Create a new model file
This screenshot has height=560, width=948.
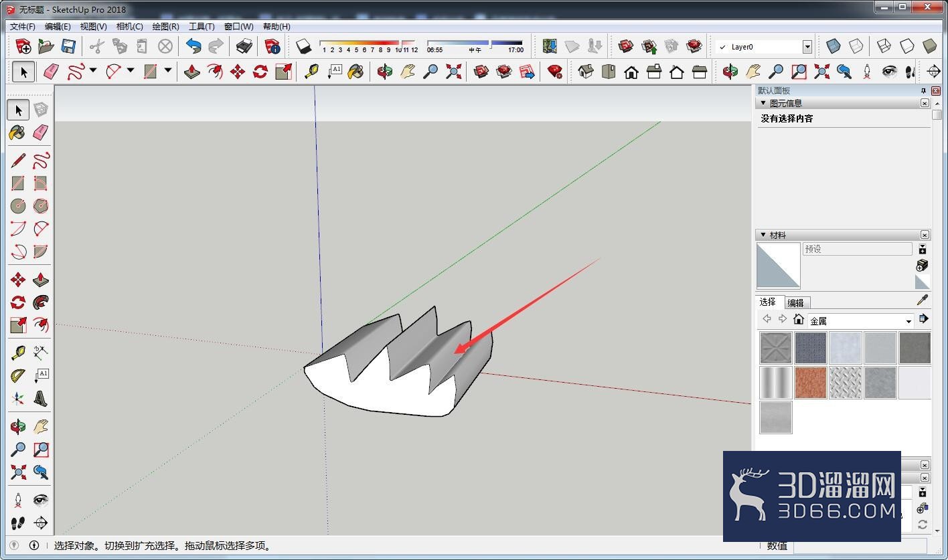(x=23, y=45)
